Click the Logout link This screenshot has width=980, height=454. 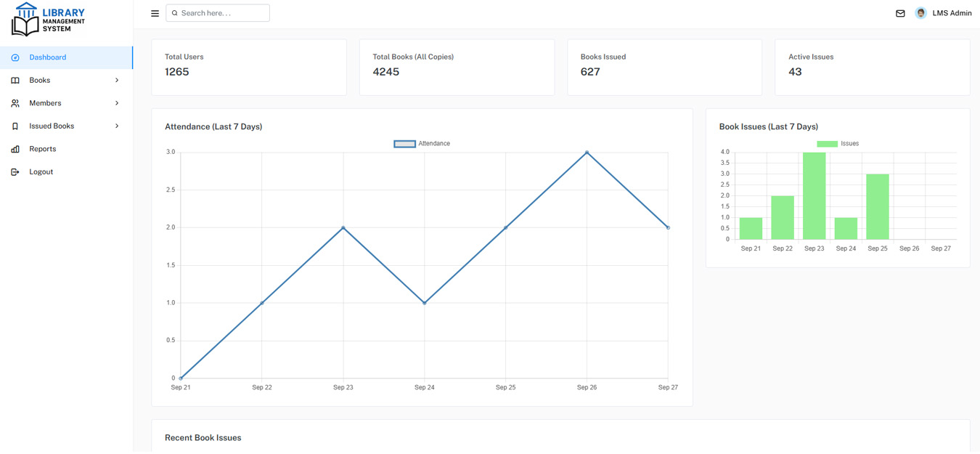41,172
